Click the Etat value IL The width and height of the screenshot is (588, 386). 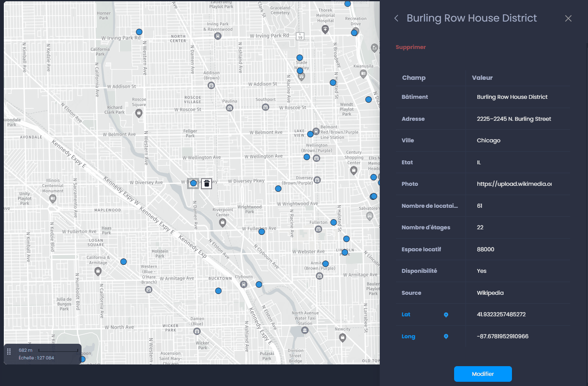click(x=479, y=162)
